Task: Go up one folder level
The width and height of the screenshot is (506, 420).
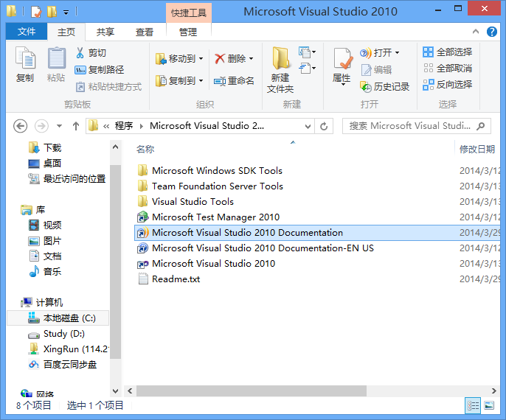Action: [76, 126]
